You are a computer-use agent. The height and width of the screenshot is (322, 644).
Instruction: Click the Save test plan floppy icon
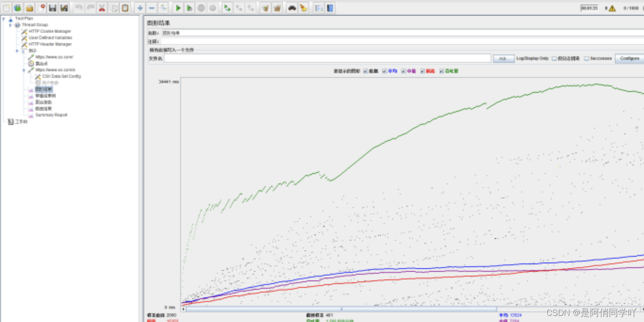click(52, 8)
